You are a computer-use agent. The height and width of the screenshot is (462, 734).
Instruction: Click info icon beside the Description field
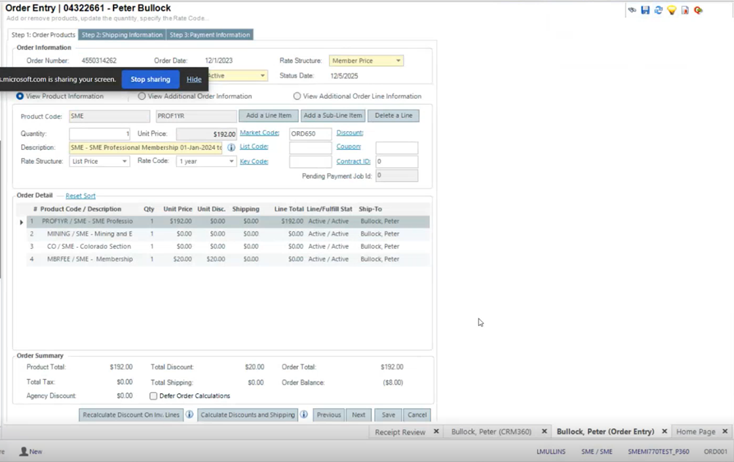tap(231, 147)
